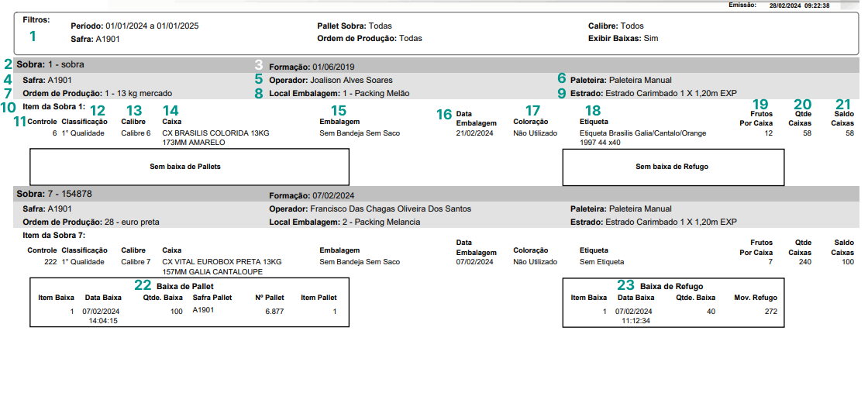Click Ordem de Produção: 28 - euro preta
The width and height of the screenshot is (868, 393).
(x=91, y=222)
